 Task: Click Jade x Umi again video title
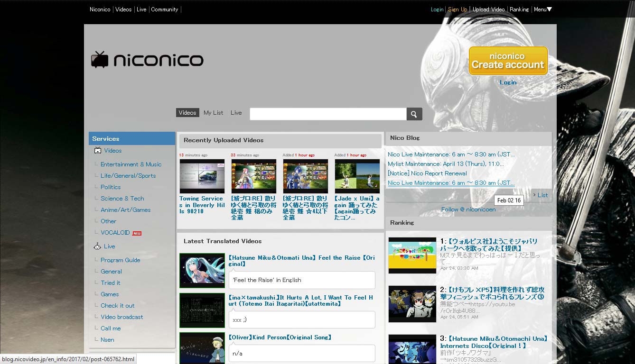click(357, 208)
